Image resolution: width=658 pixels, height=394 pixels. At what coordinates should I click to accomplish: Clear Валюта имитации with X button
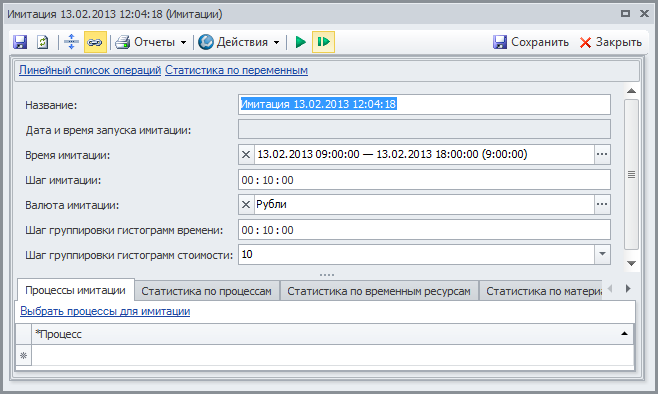tap(246, 205)
